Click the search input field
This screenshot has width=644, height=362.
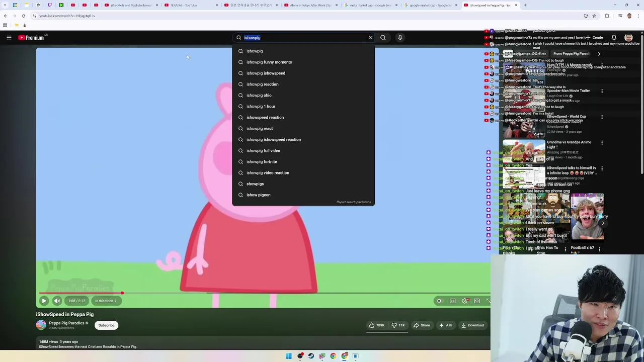tap(304, 38)
